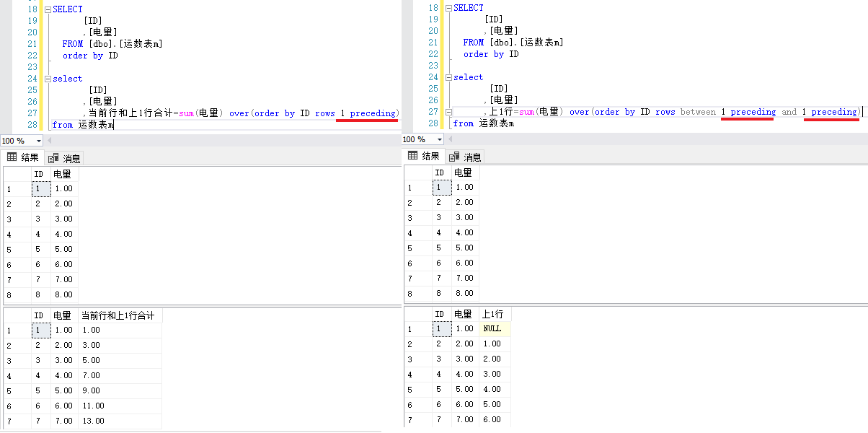This screenshot has height=433, width=868.
Task: Switch to the 结果 tab in left pane
Action: tap(23, 157)
